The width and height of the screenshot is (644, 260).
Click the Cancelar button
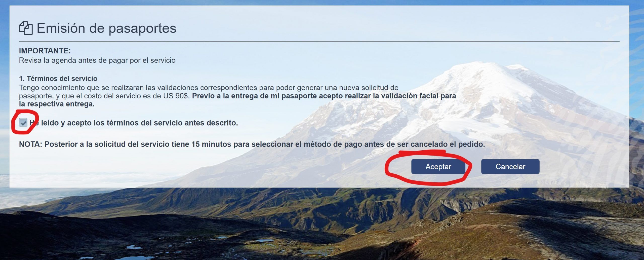coord(510,166)
